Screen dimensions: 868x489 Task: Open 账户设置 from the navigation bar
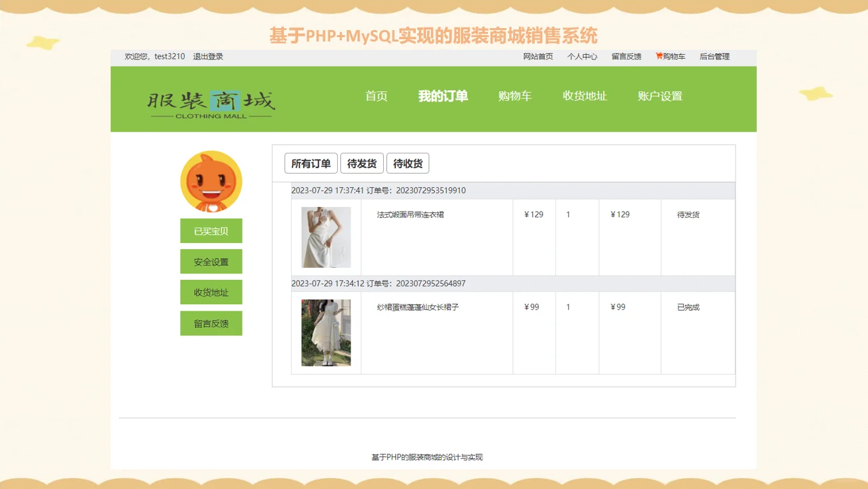tap(659, 96)
